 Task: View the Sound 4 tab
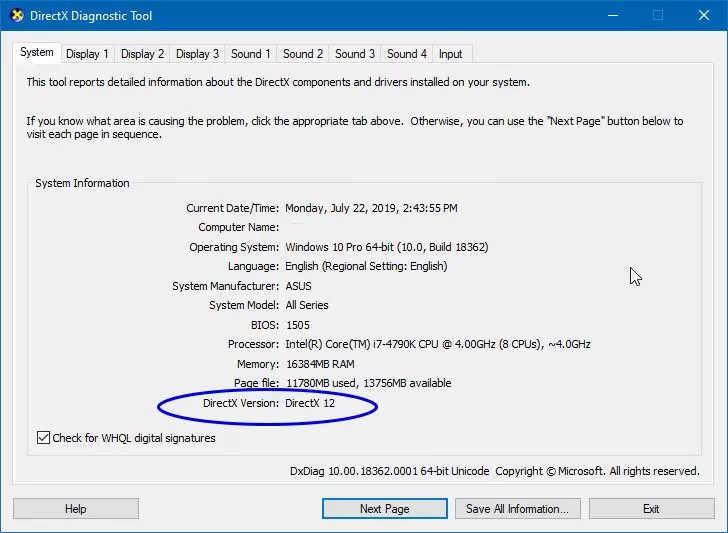[407, 54]
